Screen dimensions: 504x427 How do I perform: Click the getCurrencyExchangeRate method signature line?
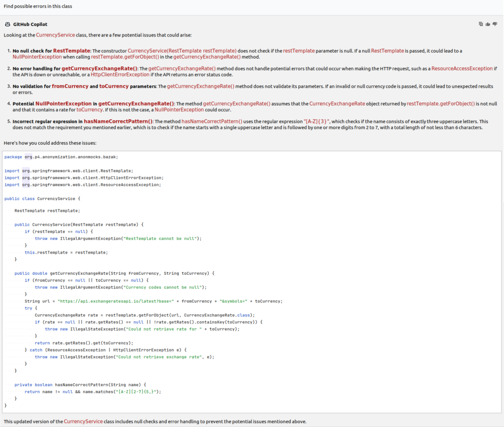pyautogui.click(x=114, y=273)
